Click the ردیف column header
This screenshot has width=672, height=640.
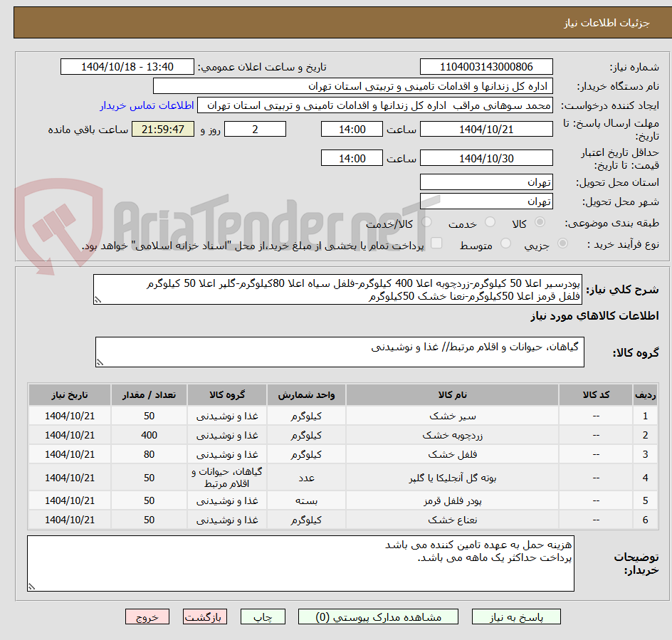pyautogui.click(x=645, y=395)
